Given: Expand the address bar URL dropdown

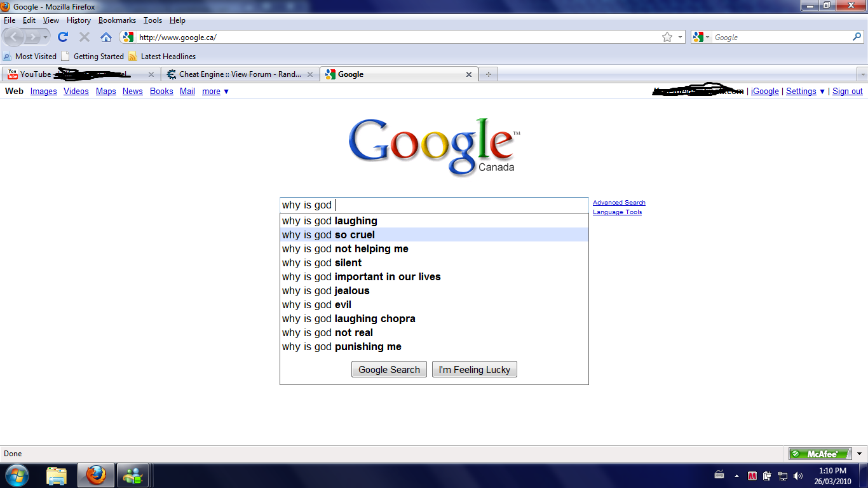Looking at the screenshot, I should pos(680,37).
